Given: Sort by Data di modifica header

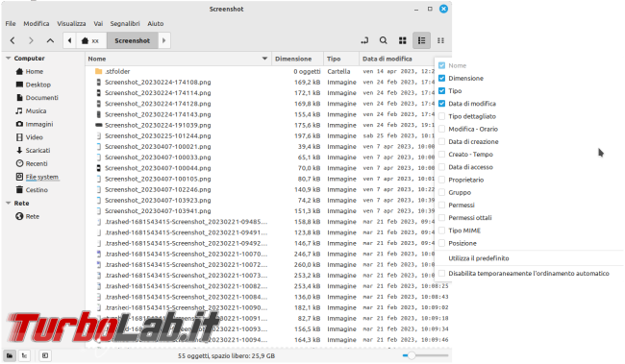Looking at the screenshot, I should point(397,59).
